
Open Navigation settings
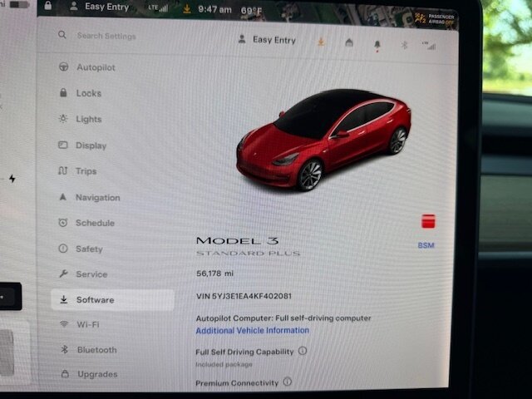coord(97,198)
